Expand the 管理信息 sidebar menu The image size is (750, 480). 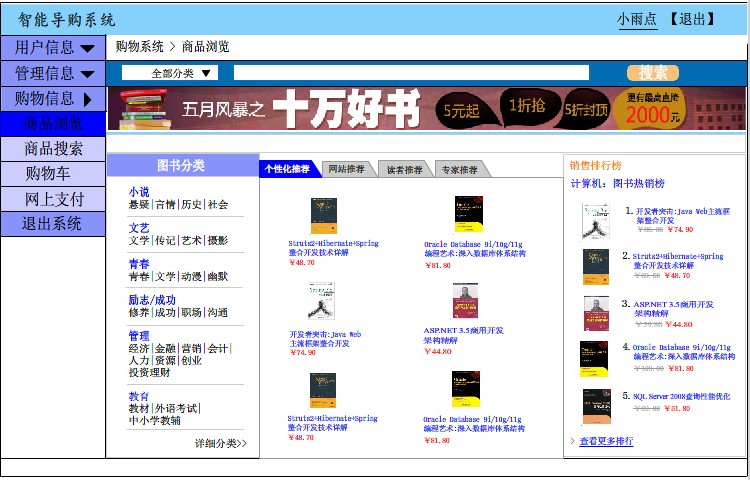(53, 74)
